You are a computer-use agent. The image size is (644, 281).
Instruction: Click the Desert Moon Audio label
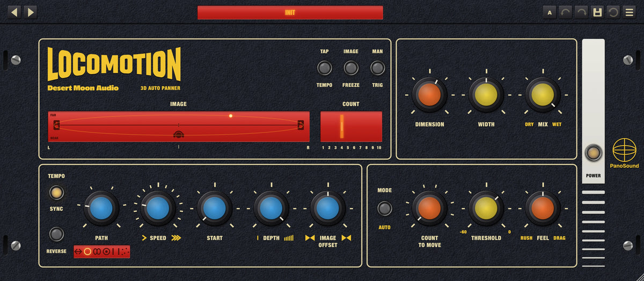pyautogui.click(x=83, y=88)
